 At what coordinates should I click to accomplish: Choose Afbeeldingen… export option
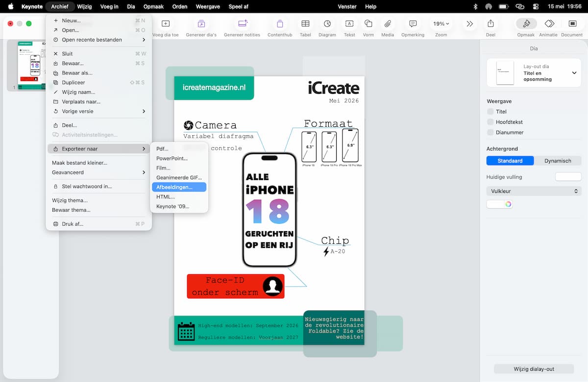click(x=179, y=187)
